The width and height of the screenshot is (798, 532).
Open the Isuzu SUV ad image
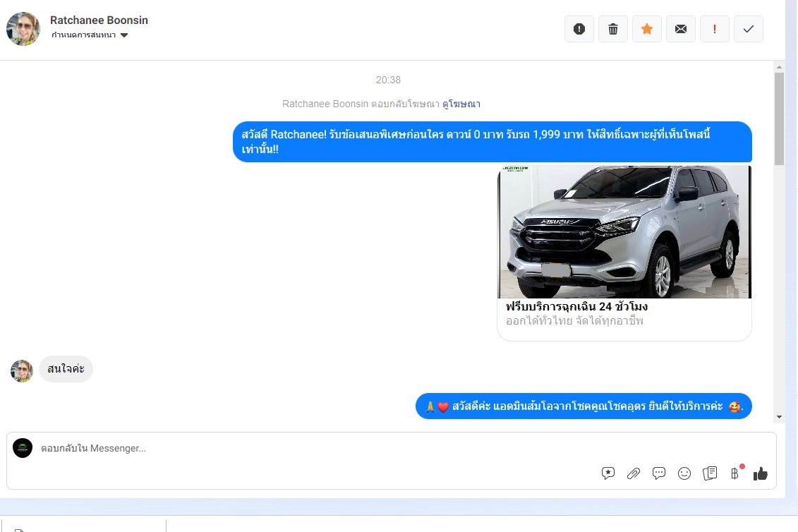[x=624, y=231]
